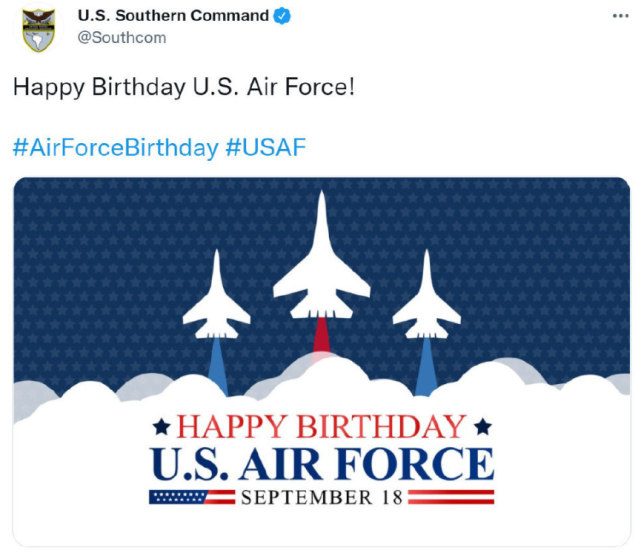This screenshot has width=641, height=556.
Task: Click the left white jet silhouette
Action: coord(216,301)
